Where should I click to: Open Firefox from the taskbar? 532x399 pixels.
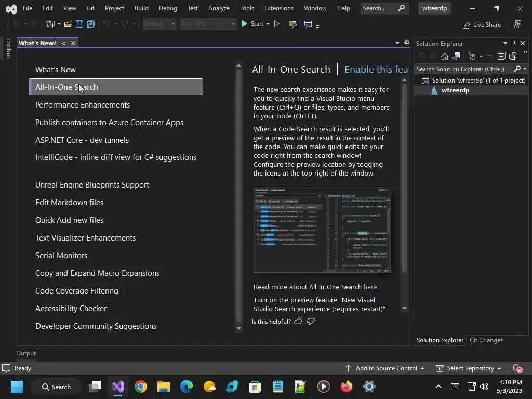tap(346, 387)
